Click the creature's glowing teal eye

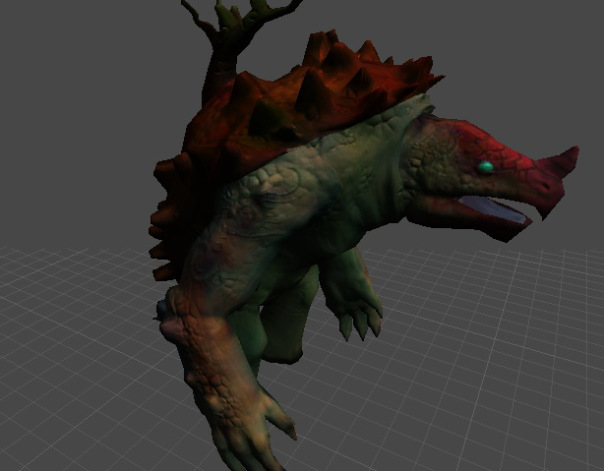(485, 167)
